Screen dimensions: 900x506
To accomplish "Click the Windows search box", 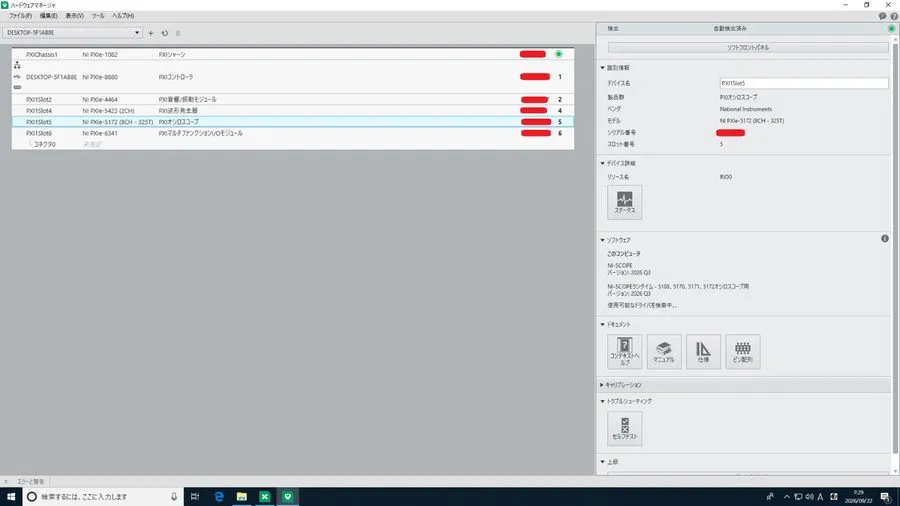I will [x=103, y=496].
